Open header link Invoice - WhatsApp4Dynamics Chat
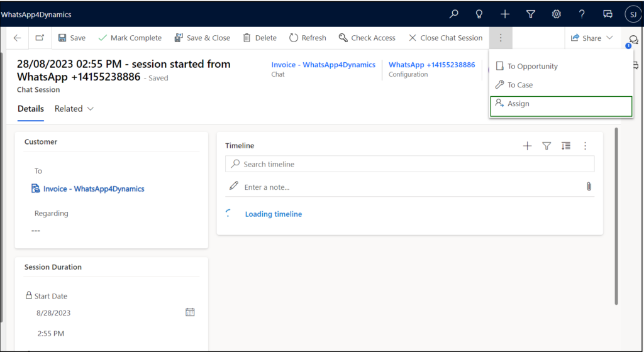 (x=323, y=65)
